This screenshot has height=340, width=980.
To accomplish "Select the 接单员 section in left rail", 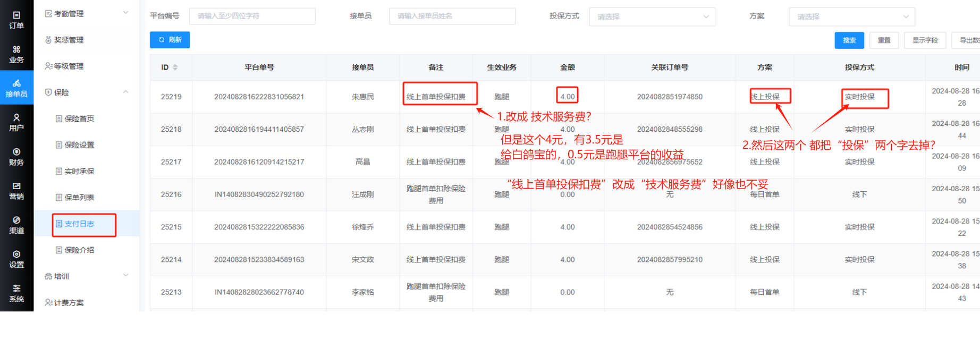I will 16,88.
